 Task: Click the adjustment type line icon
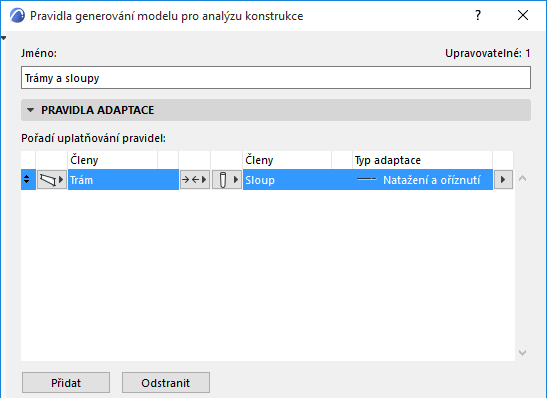click(366, 180)
